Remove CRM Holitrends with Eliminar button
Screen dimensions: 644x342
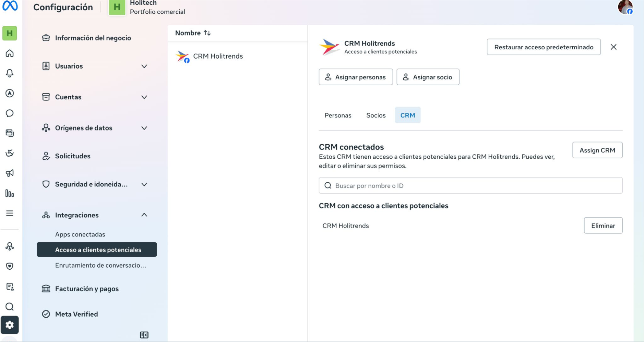point(603,225)
